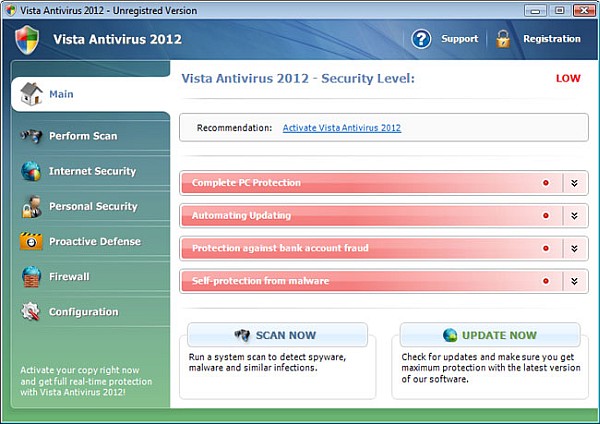600x424 pixels.
Task: Click globe icon on Update Now button
Action: pyautogui.click(x=450, y=335)
